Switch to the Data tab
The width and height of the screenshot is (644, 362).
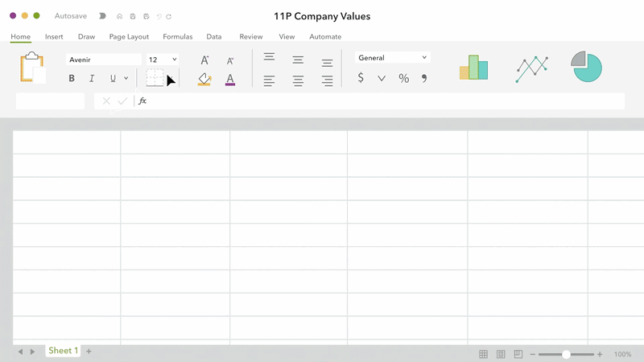click(x=214, y=36)
